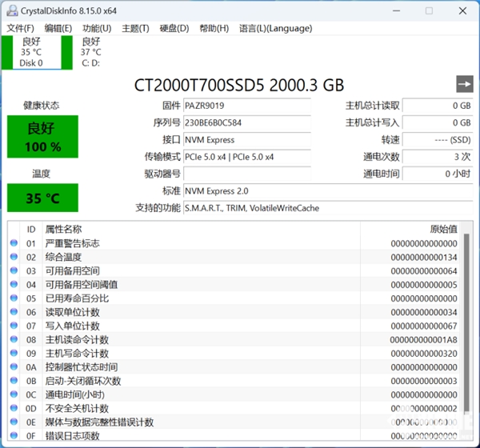Click status dot for 主机读命令计数 row

(14, 339)
